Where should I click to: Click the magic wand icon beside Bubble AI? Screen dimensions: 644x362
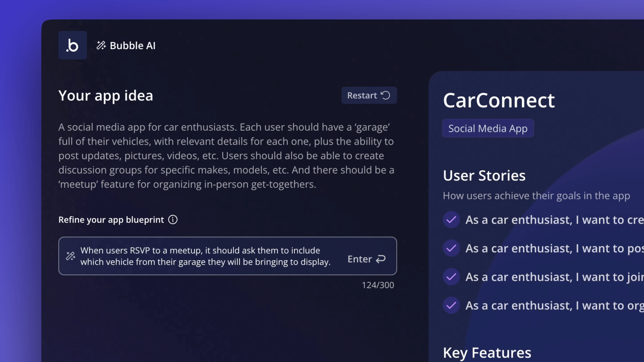point(101,45)
